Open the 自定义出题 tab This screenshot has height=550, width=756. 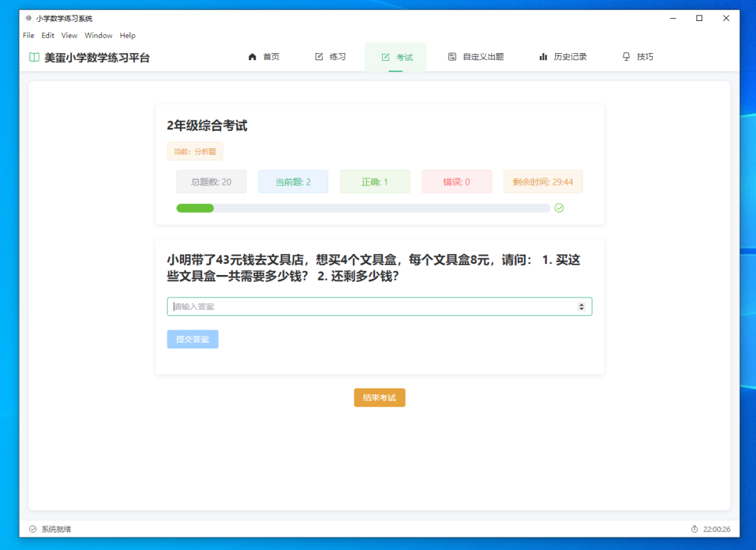coord(476,57)
